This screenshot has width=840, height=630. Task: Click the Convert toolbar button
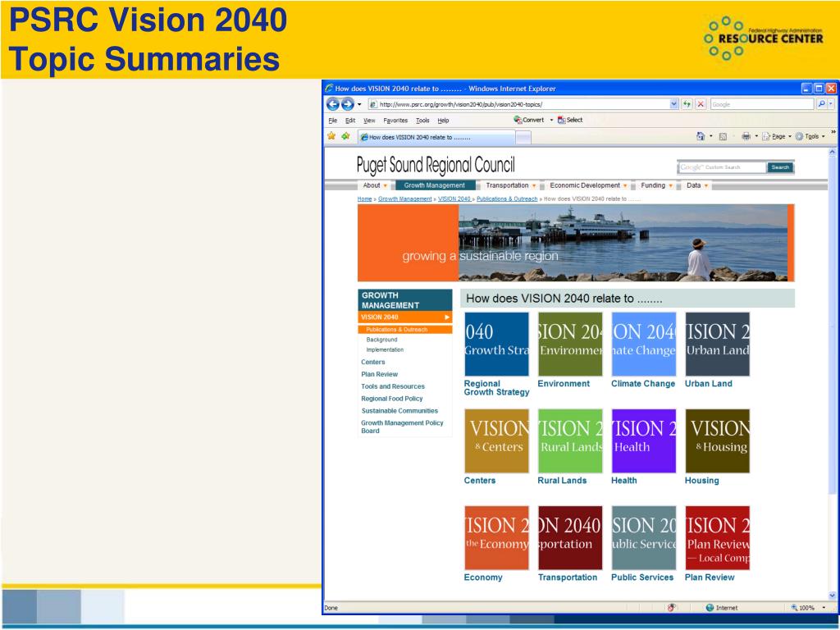529,120
